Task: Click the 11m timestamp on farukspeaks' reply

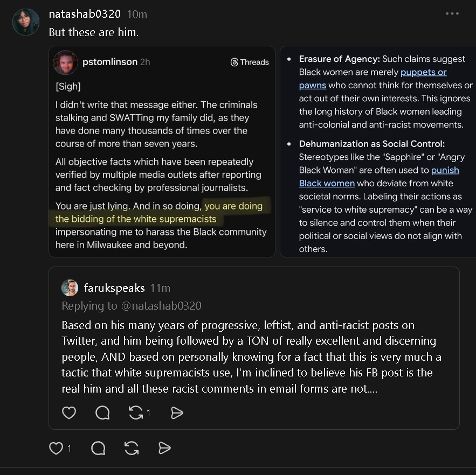Action: pyautogui.click(x=160, y=288)
